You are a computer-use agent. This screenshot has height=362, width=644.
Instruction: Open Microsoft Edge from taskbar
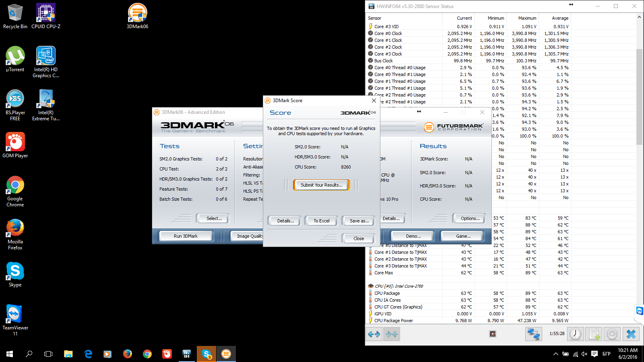(x=88, y=354)
